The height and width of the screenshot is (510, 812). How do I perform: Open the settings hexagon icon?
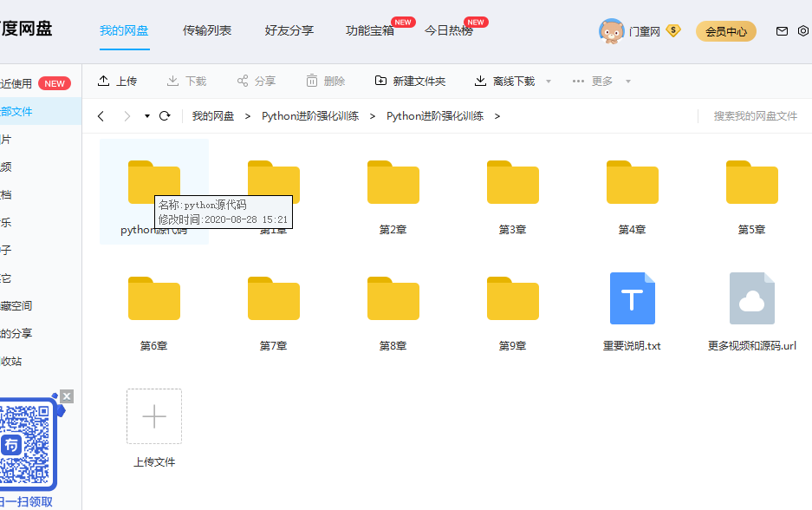tap(803, 31)
